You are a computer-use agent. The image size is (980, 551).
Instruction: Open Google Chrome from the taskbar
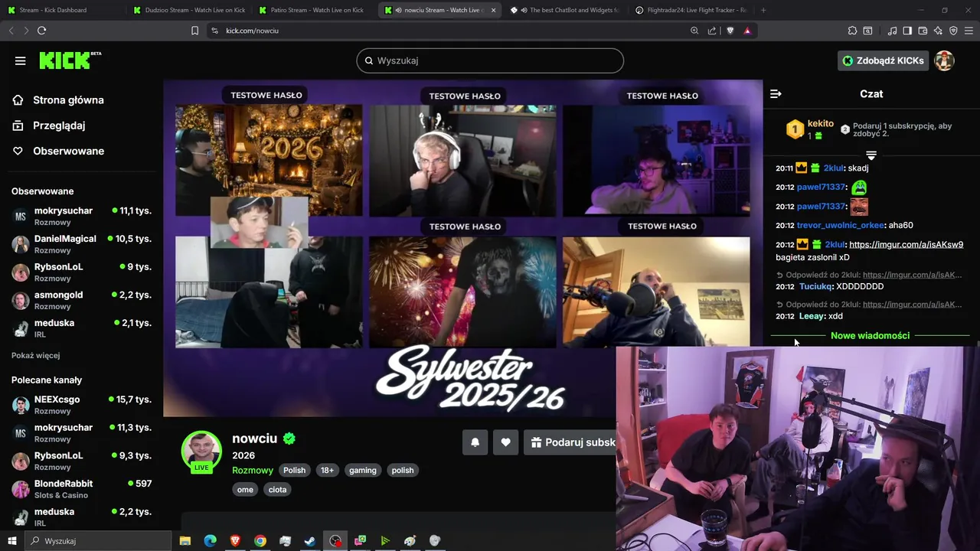(x=260, y=541)
